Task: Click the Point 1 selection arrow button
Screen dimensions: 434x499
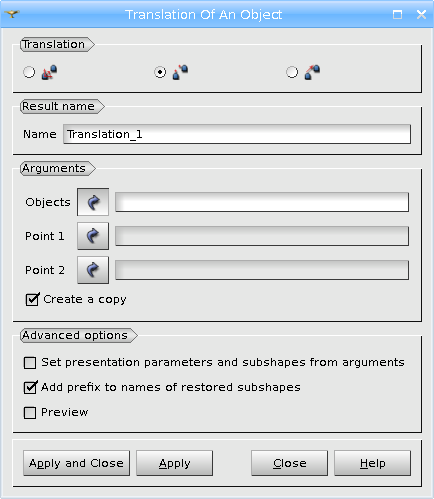Action: click(x=93, y=236)
